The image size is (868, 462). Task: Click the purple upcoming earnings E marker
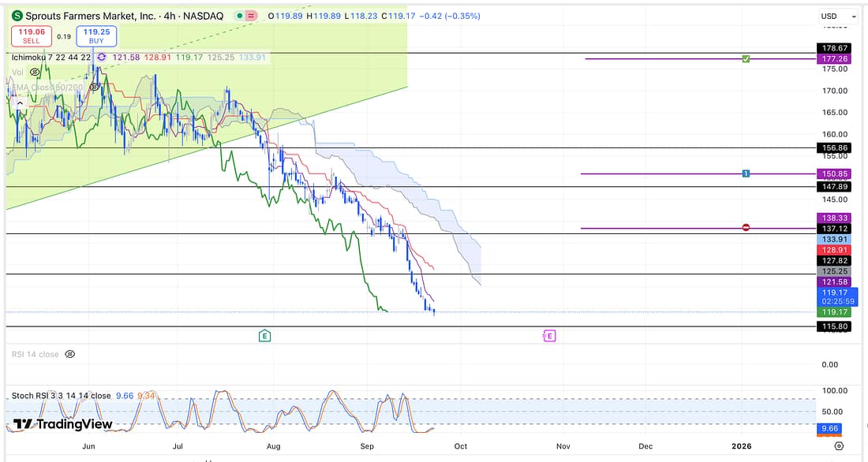pyautogui.click(x=549, y=336)
